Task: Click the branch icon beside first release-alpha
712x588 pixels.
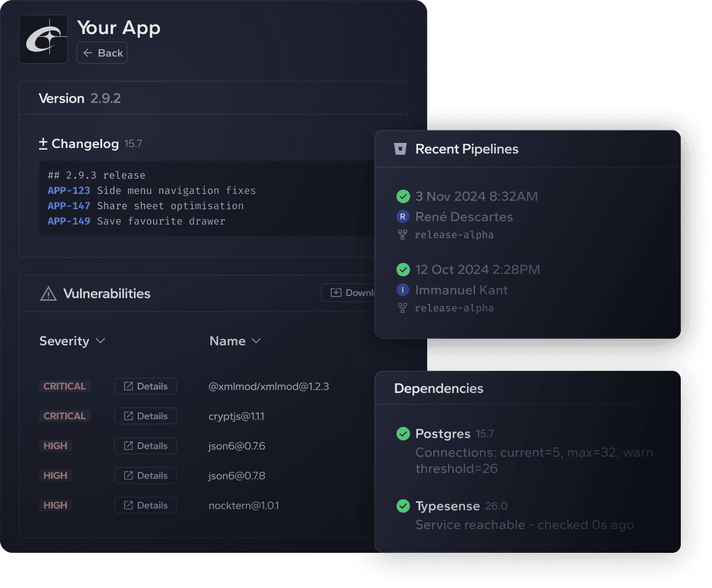Action: pyautogui.click(x=402, y=234)
